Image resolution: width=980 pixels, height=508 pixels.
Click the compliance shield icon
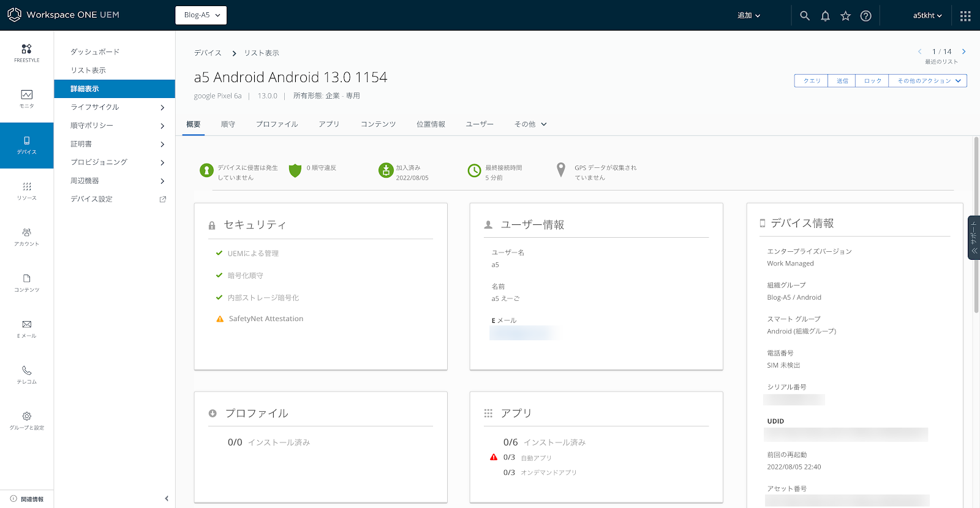(x=295, y=170)
